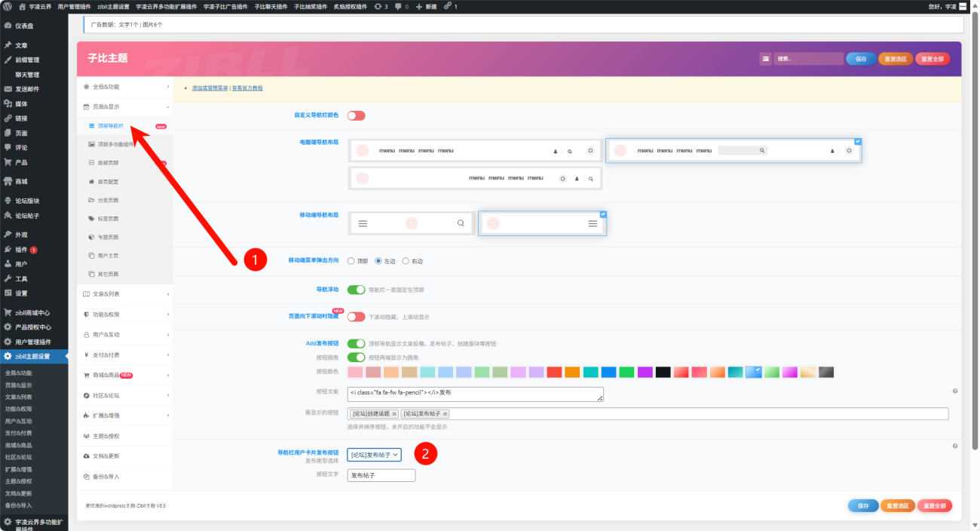This screenshot has height=531, width=980.
Task: Click the top 保存 button
Action: click(x=860, y=59)
